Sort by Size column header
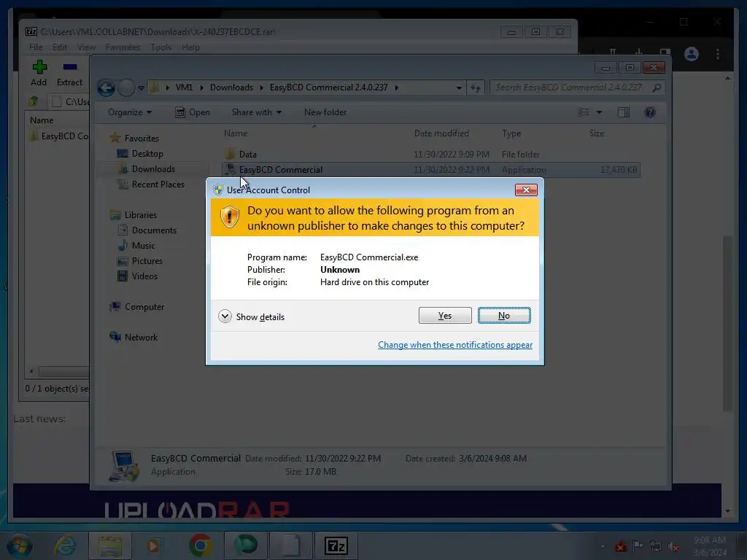Screen dimensions: 747x560 pos(597,133)
